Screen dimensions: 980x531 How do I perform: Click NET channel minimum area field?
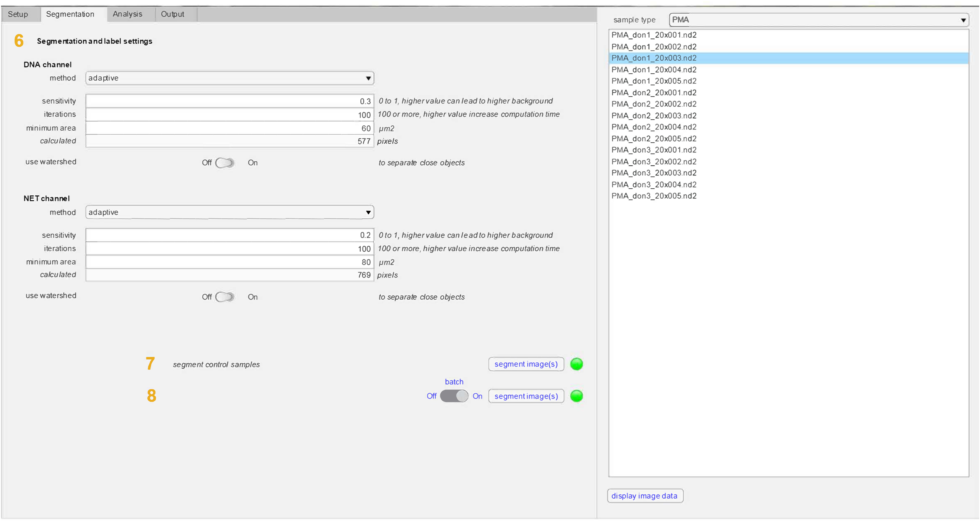click(x=229, y=262)
